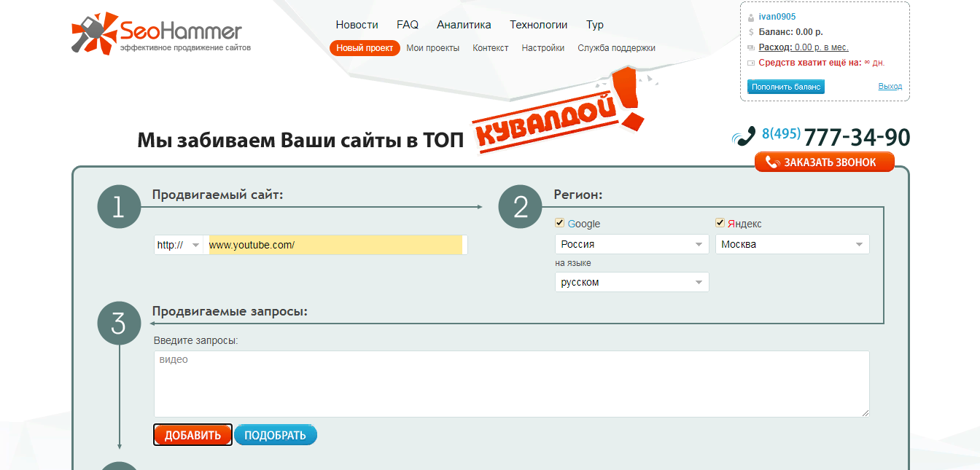Open Служба поддержки section
Screen dimensions: 980x470
[616, 48]
